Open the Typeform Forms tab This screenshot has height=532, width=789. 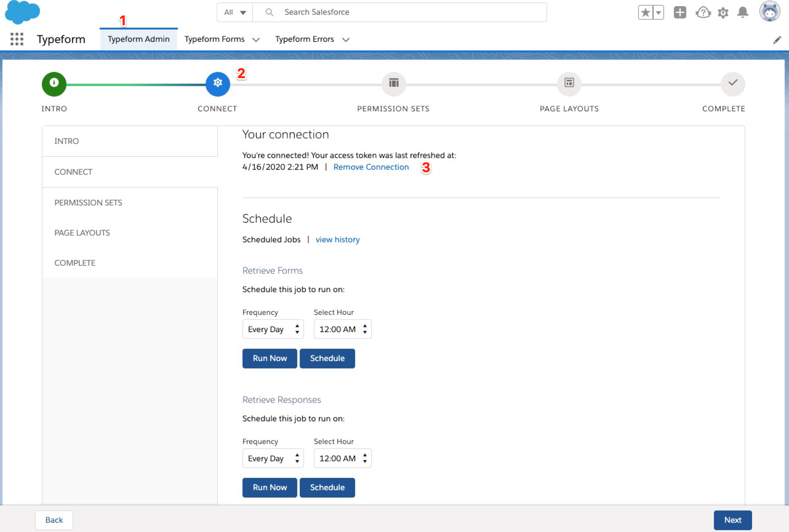(x=215, y=39)
